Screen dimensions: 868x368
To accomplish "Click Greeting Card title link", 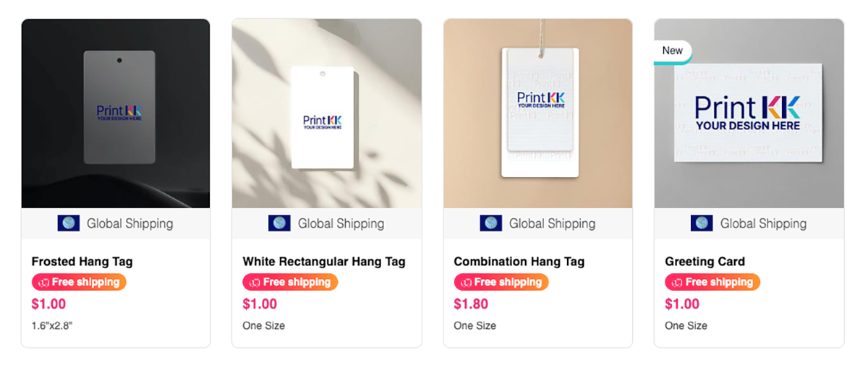I will click(705, 262).
